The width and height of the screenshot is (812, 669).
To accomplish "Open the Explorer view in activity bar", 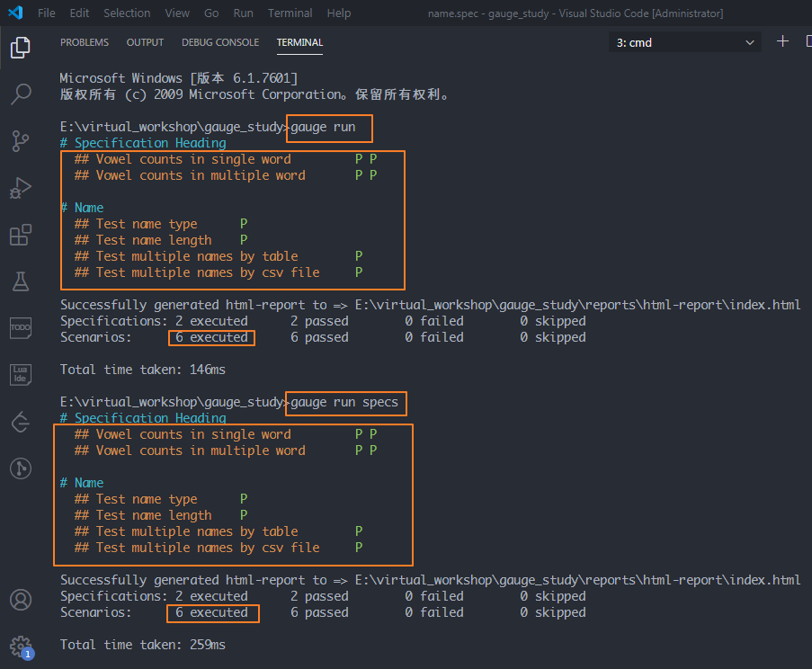I will click(20, 48).
